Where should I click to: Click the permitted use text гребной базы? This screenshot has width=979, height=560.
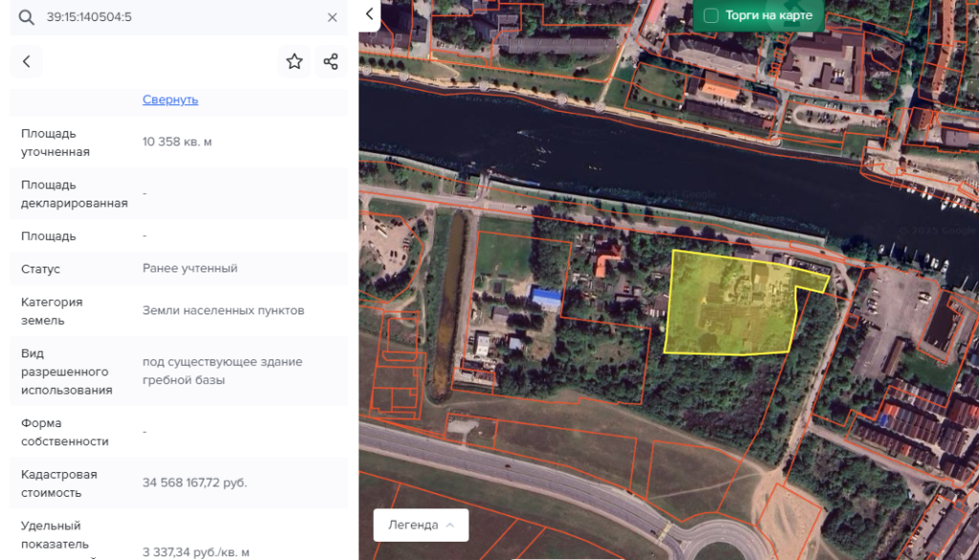[x=184, y=379]
